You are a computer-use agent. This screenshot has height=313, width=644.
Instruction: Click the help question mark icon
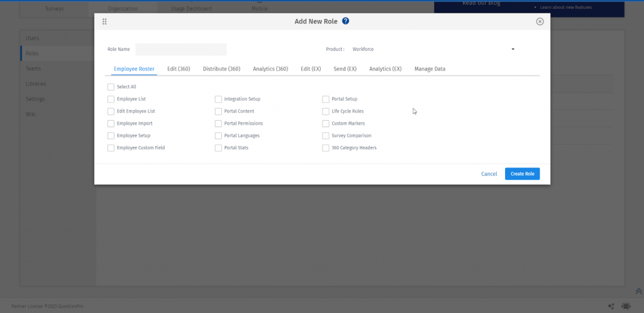[345, 21]
